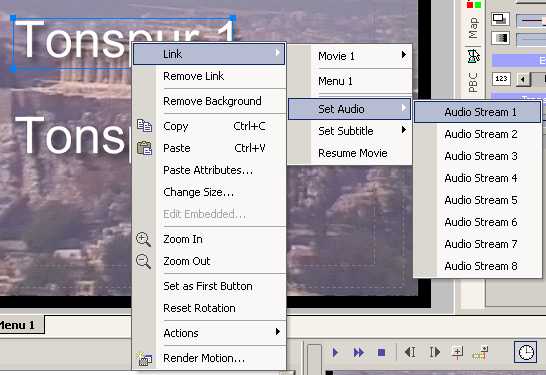Expand the Movie 1 submenu arrow
Image resolution: width=546 pixels, height=375 pixels.
pos(404,54)
